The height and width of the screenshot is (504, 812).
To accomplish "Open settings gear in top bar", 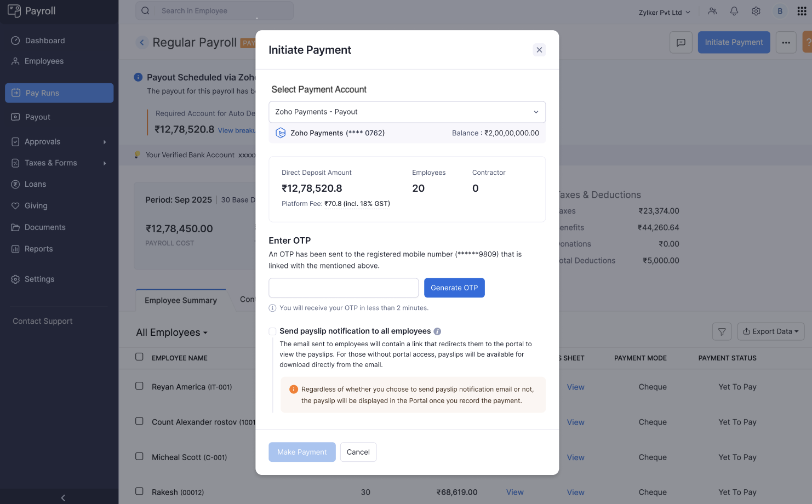I will click(756, 11).
